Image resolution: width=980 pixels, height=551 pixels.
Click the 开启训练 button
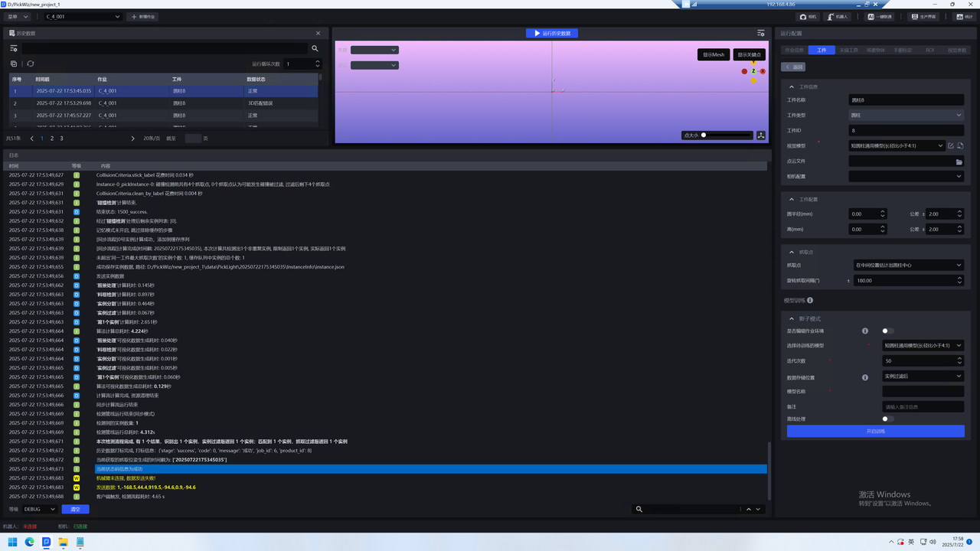tap(875, 432)
